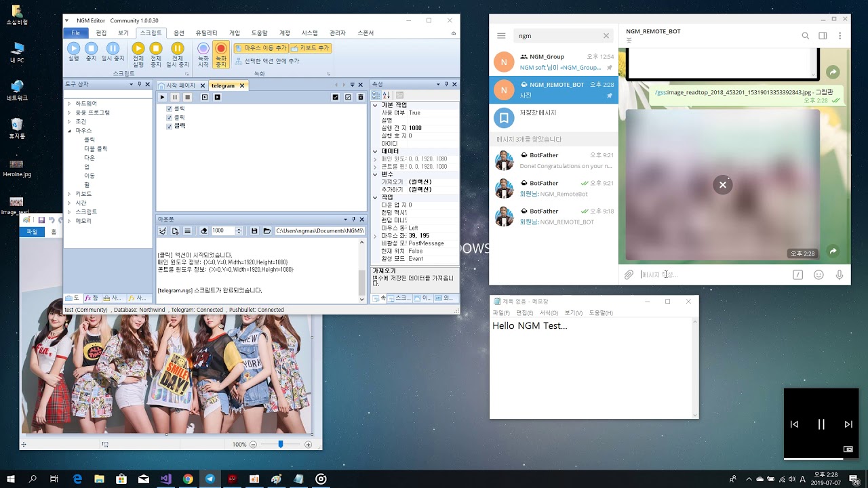Click 선택한 액션 안에 추가 button
The height and width of the screenshot is (488, 868).
click(267, 61)
